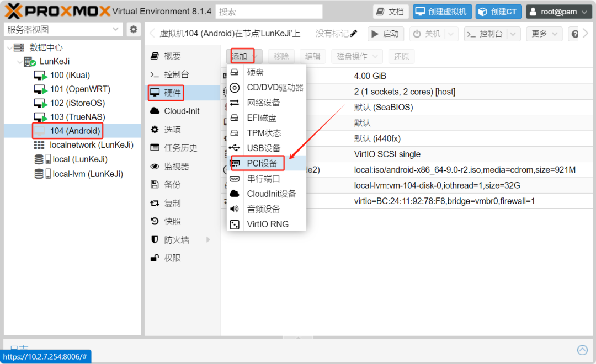The width and height of the screenshot is (596, 364).
Task: Click the datacenter server icon
Action: click(x=19, y=47)
